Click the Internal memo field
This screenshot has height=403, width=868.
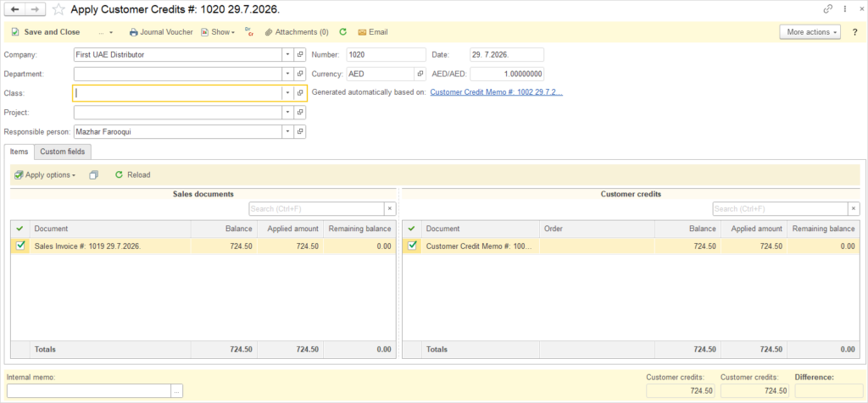click(x=88, y=391)
